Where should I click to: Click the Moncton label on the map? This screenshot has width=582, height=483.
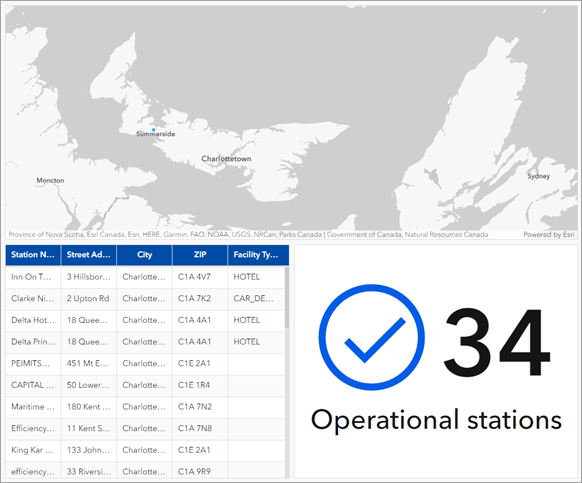coord(50,180)
